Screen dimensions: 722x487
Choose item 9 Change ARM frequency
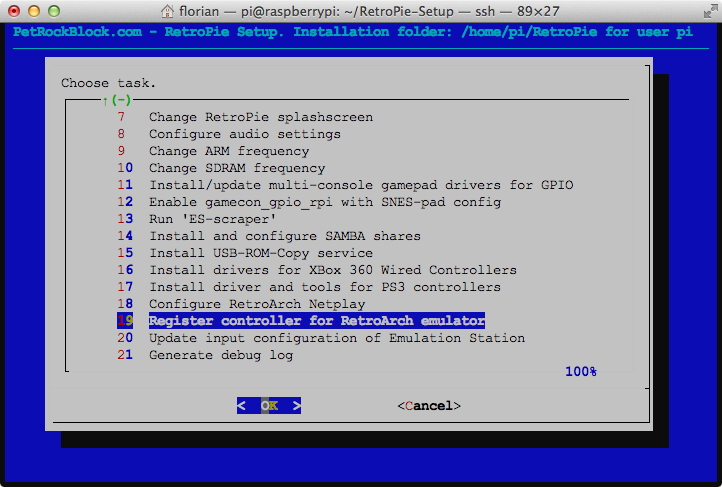tap(213, 151)
